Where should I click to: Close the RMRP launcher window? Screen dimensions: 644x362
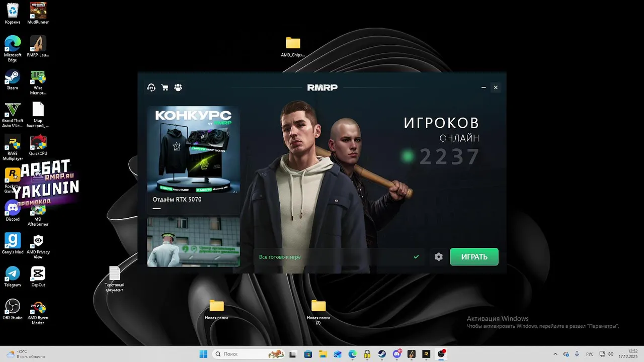[x=496, y=87]
